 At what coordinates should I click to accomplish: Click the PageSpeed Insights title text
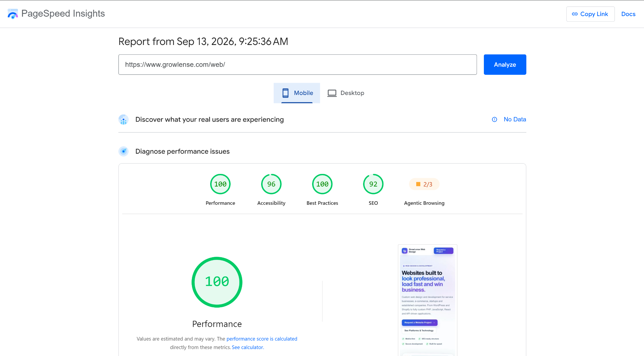[x=63, y=14]
